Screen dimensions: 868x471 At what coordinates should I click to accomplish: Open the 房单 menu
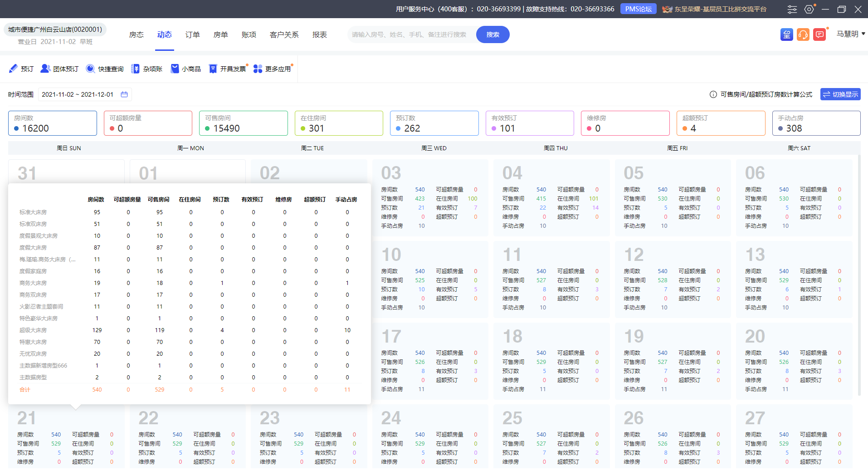click(x=220, y=34)
